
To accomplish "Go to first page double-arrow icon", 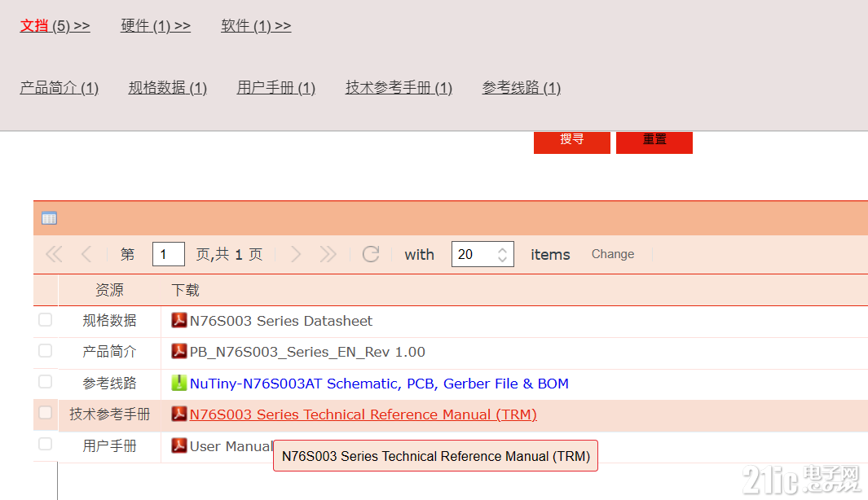I will point(55,254).
